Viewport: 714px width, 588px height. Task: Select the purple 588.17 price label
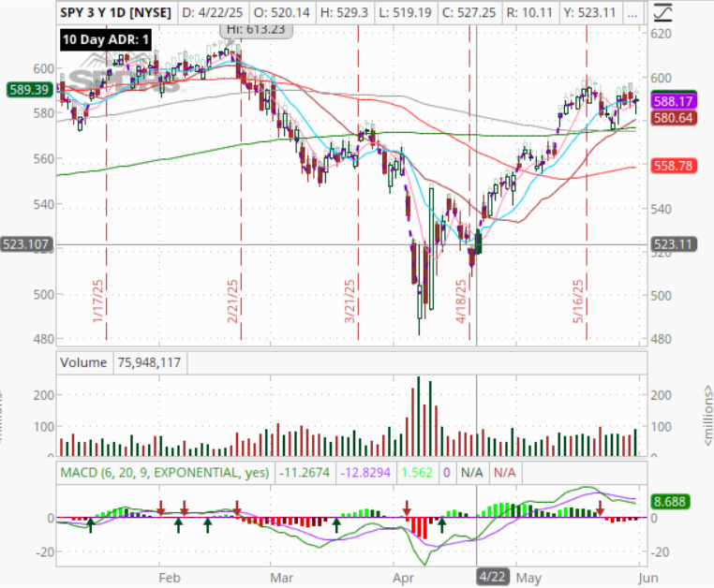[673, 101]
